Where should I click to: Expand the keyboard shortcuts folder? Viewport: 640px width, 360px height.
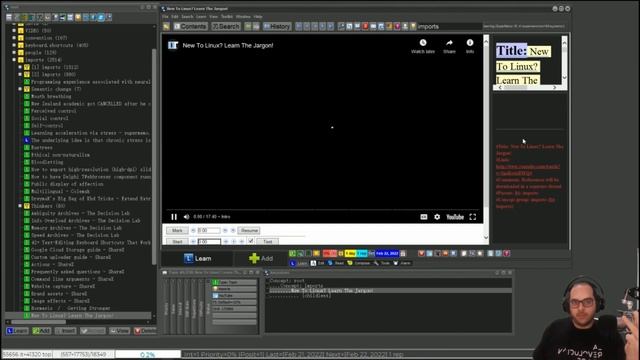coord(14,45)
